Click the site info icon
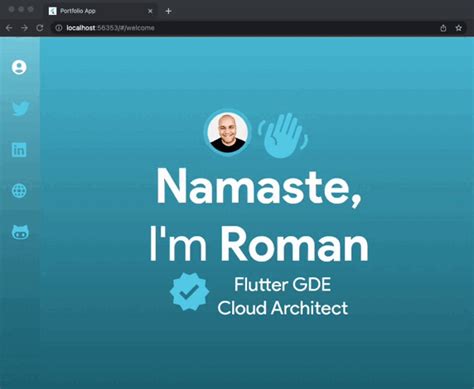Image resolution: width=474 pixels, height=389 pixels. (x=59, y=28)
